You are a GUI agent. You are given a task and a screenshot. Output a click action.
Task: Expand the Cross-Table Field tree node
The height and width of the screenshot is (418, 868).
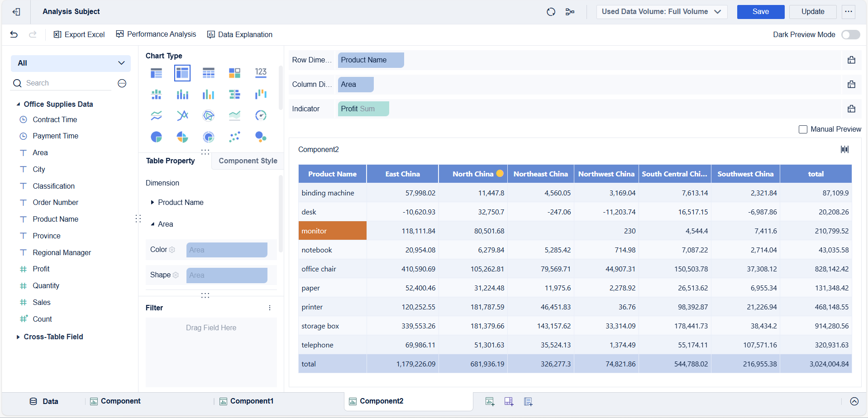pyautogui.click(x=18, y=337)
